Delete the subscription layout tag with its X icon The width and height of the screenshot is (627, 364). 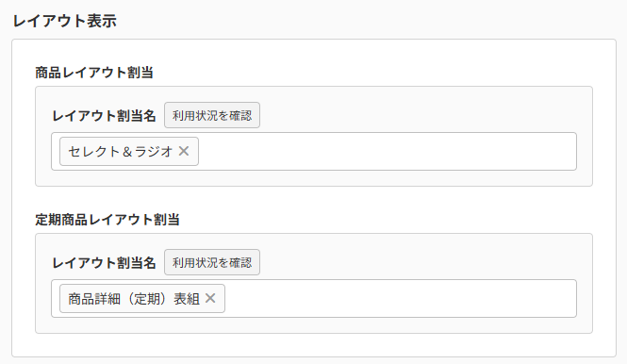[x=210, y=298]
